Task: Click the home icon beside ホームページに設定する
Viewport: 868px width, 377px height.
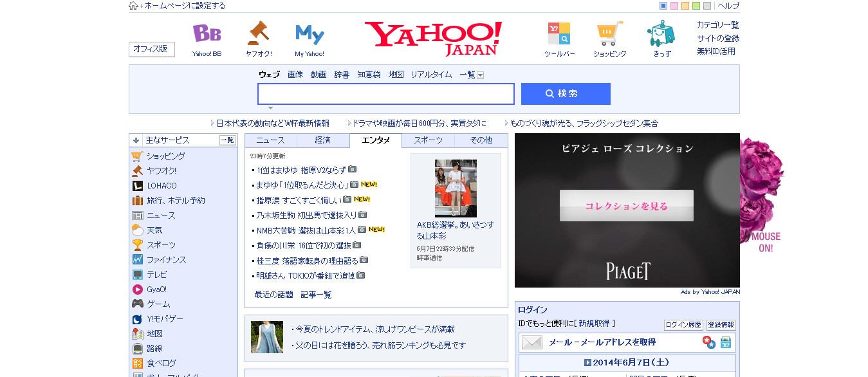Action: click(133, 6)
